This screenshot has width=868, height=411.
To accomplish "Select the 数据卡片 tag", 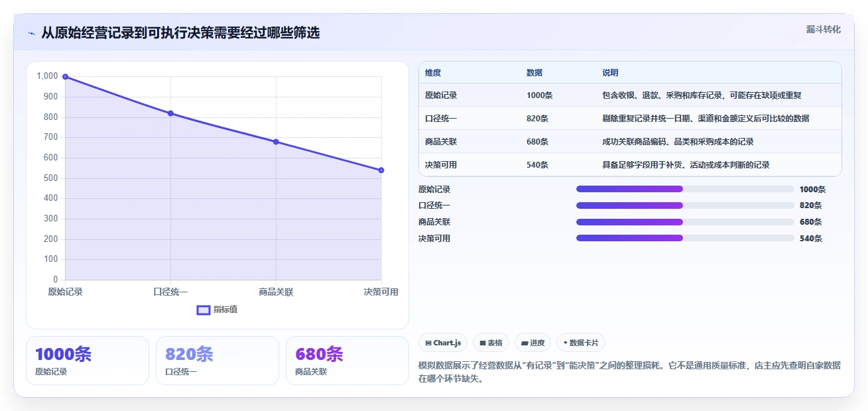I will pos(581,343).
